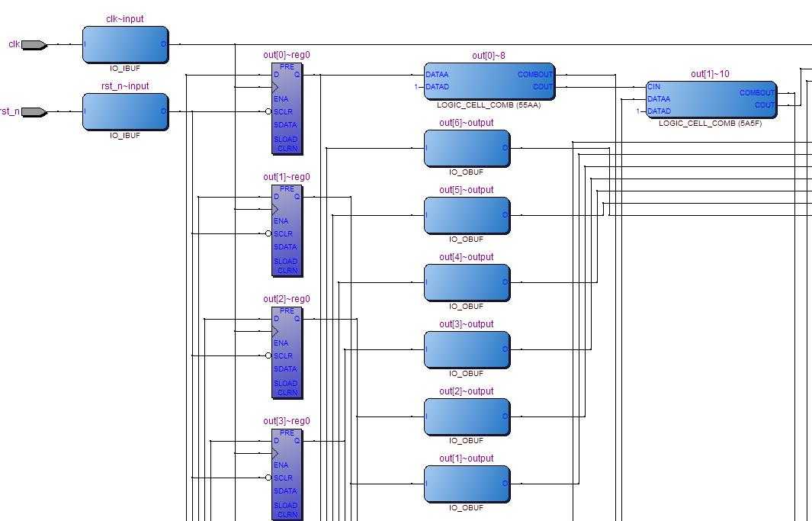Click the clk input pin symbol

[34, 45]
